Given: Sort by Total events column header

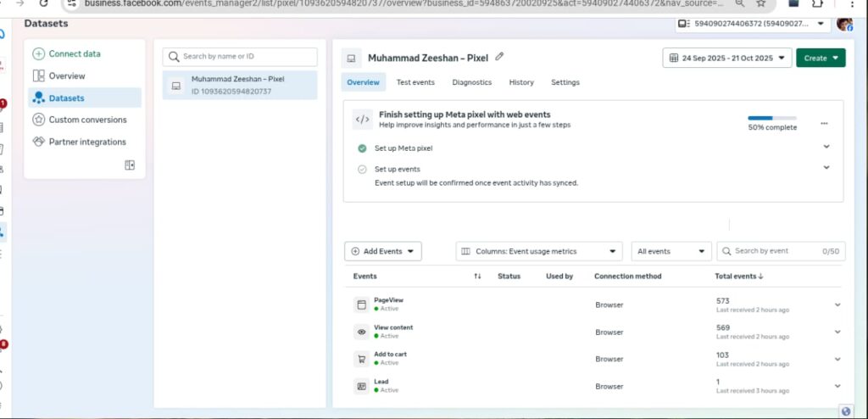Looking at the screenshot, I should click(739, 276).
